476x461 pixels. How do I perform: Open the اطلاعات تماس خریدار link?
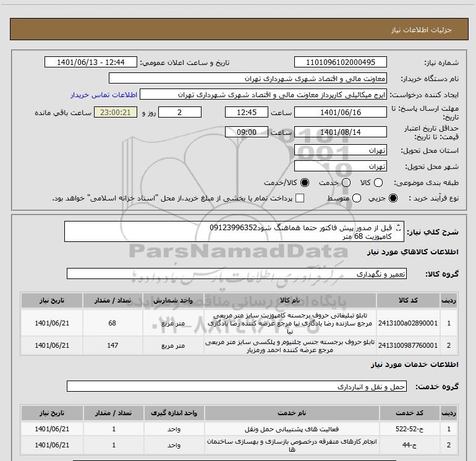tap(104, 95)
